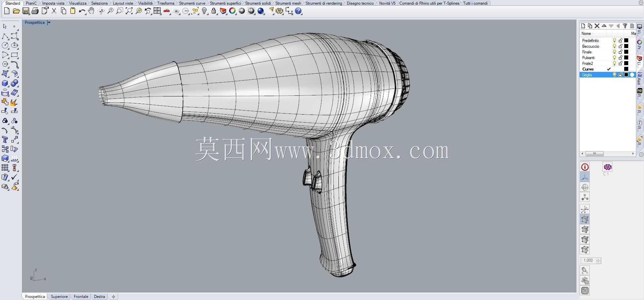644x300 pixels.
Task: Click the Griglia layer white material circle
Action: coord(632,75)
